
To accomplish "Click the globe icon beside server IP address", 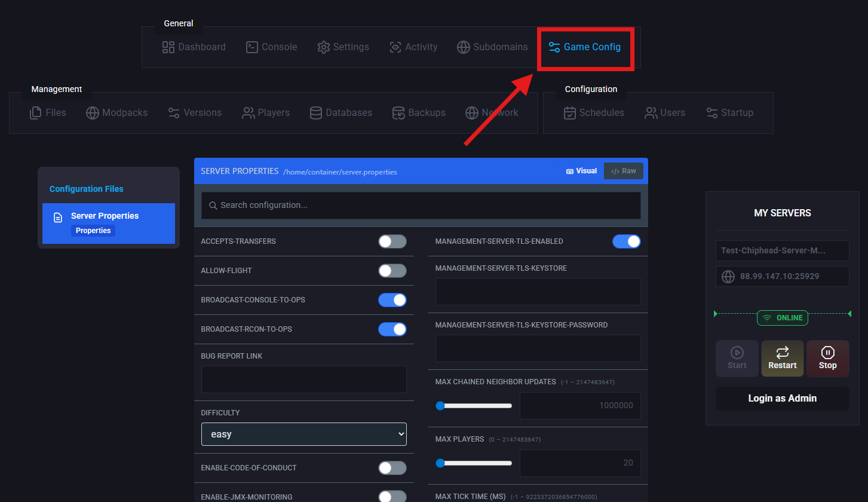I will coord(728,277).
